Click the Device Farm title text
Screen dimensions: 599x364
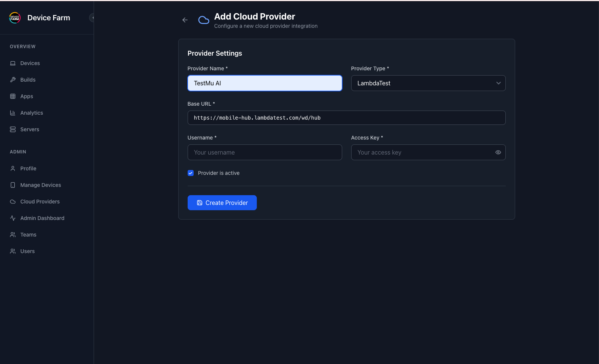click(x=49, y=18)
